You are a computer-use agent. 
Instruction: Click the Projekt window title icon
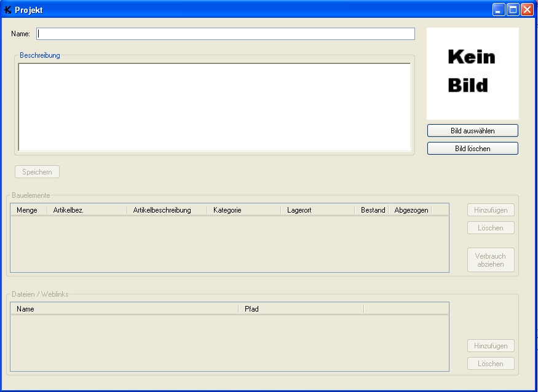(x=7, y=10)
